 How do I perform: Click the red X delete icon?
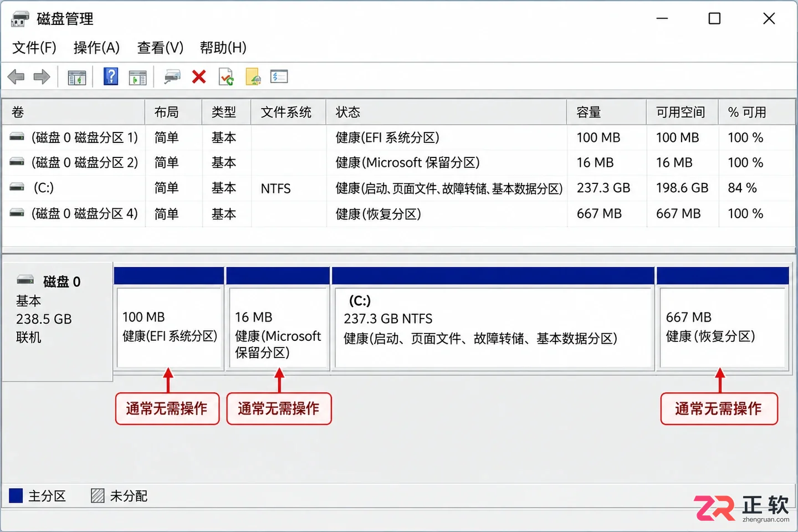199,76
